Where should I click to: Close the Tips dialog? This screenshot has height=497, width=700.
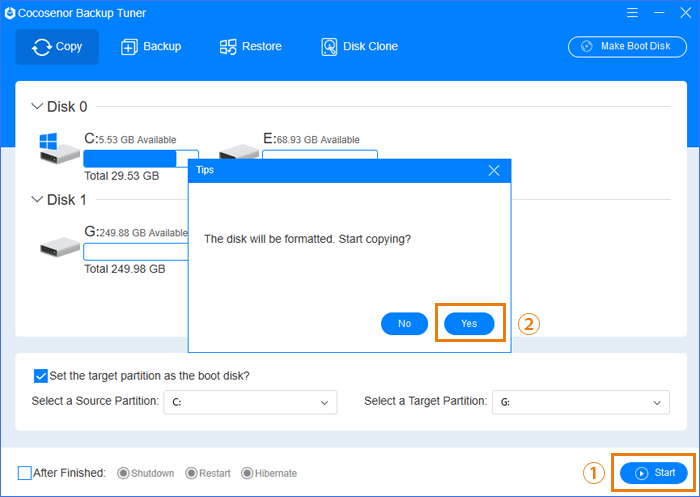point(494,171)
